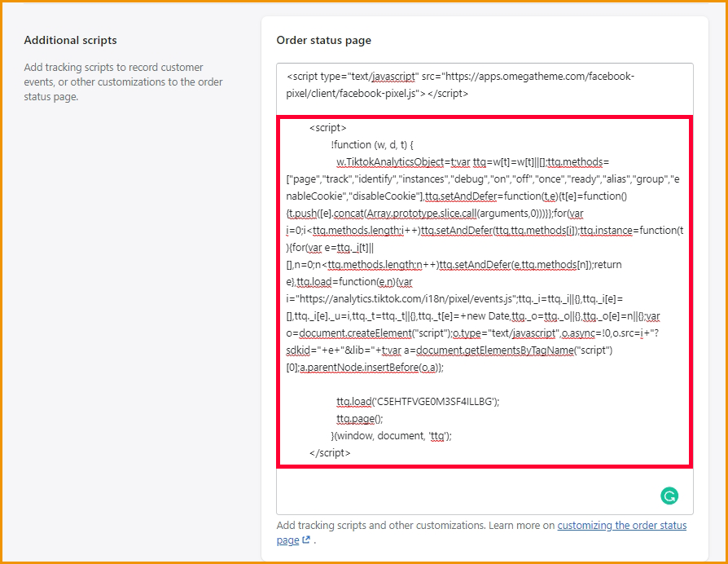The width and height of the screenshot is (728, 564).
Task: Open the 'customizing the order status page' link
Action: click(x=621, y=526)
